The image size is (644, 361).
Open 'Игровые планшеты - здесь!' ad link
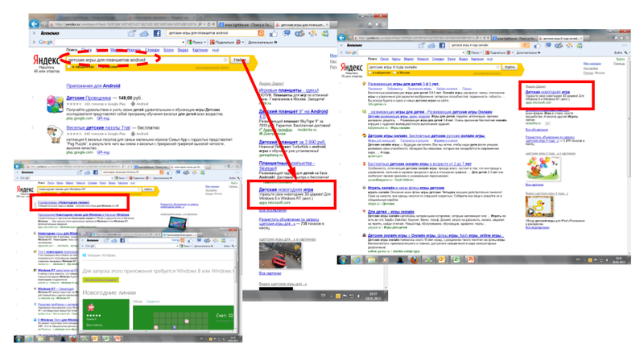tap(289, 90)
